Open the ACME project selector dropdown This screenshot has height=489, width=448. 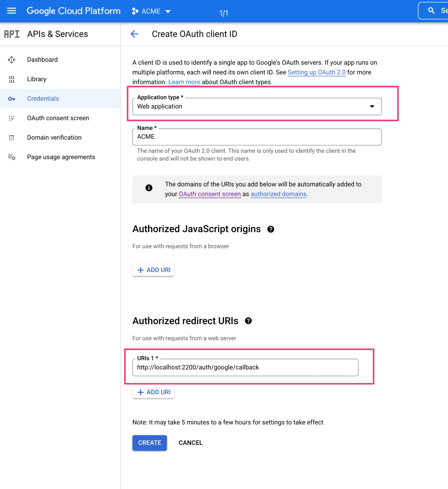point(151,11)
